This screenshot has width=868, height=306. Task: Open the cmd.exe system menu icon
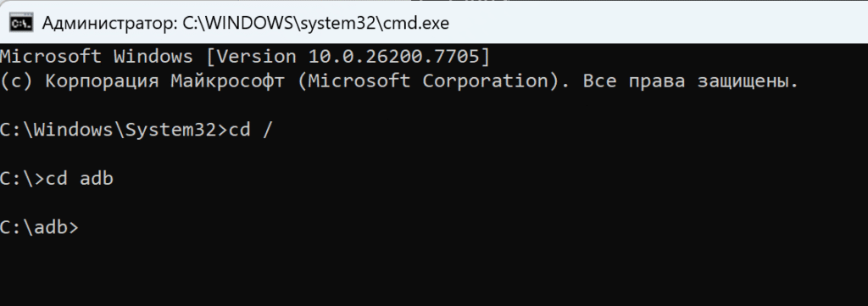tap(21, 23)
